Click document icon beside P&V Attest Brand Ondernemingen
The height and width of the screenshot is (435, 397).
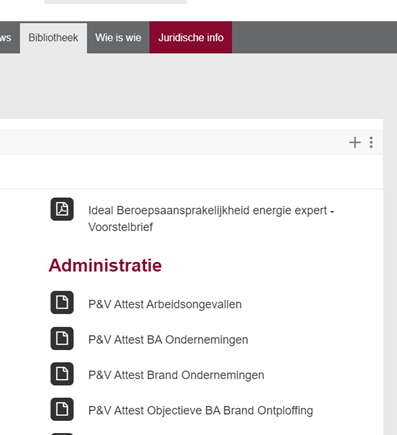(62, 374)
